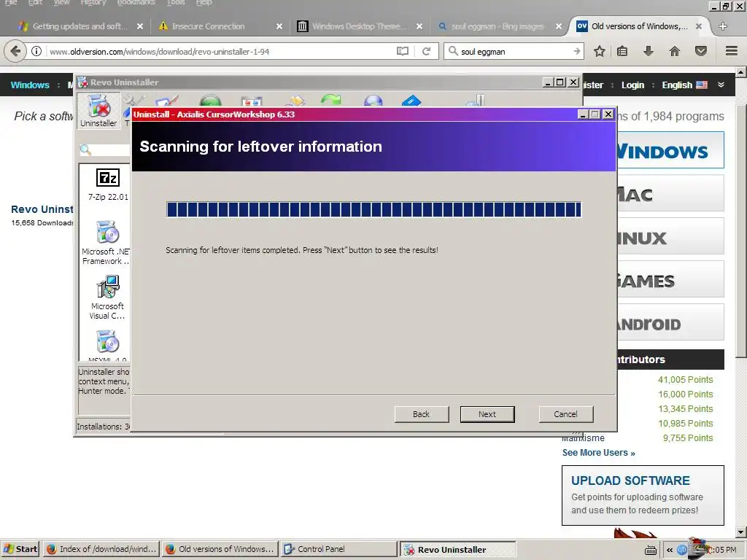The width and height of the screenshot is (747, 560).
Task: Click the Login link on oldversion site
Action: pyautogui.click(x=632, y=85)
